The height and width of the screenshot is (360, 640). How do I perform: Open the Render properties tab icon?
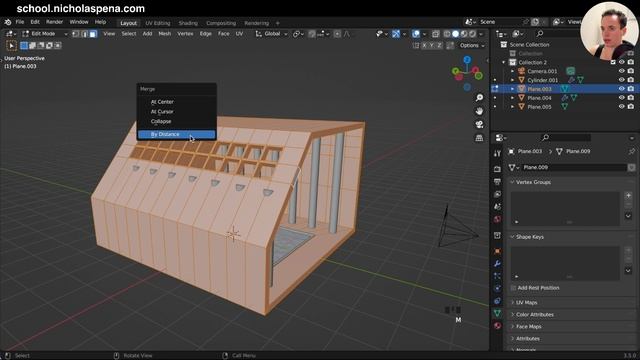click(497, 169)
